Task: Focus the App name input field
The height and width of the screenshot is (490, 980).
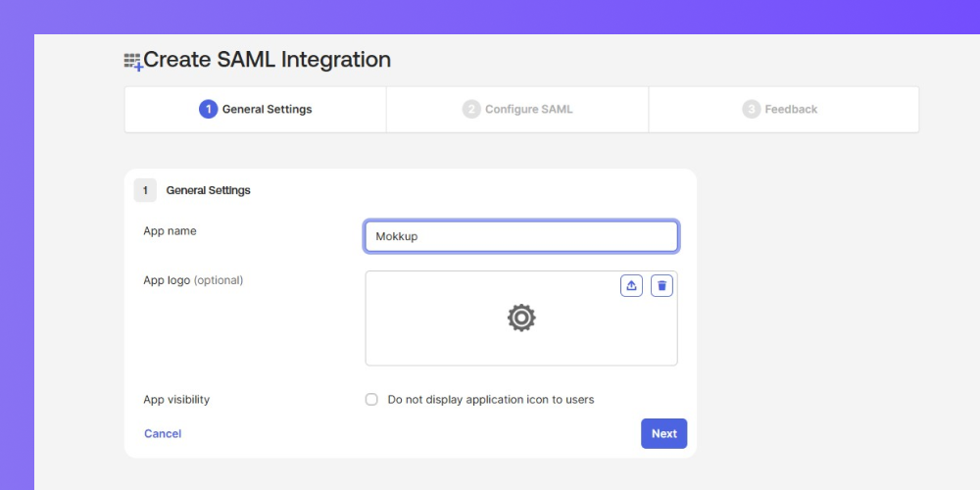Action: (521, 237)
